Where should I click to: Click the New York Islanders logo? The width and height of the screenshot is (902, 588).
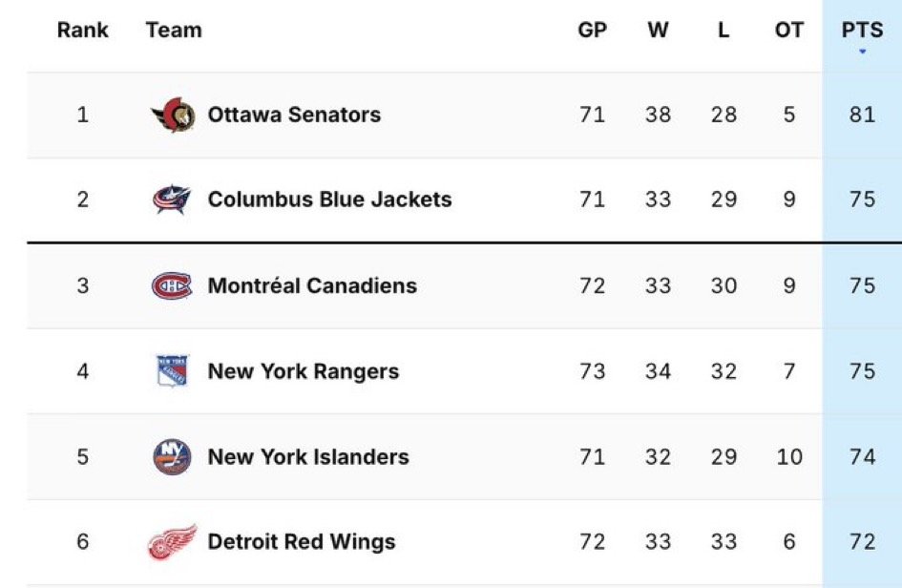[x=172, y=457]
